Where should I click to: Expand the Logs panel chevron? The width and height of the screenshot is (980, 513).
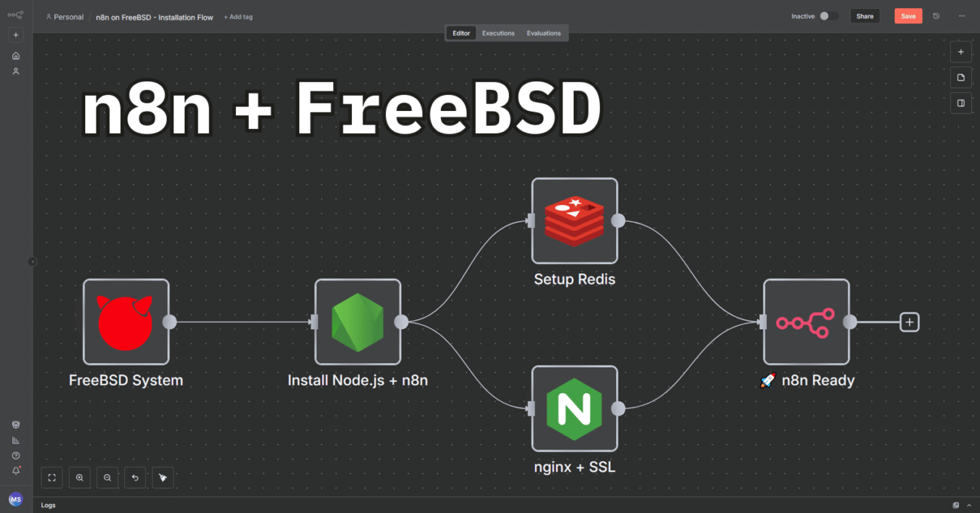coord(969,505)
